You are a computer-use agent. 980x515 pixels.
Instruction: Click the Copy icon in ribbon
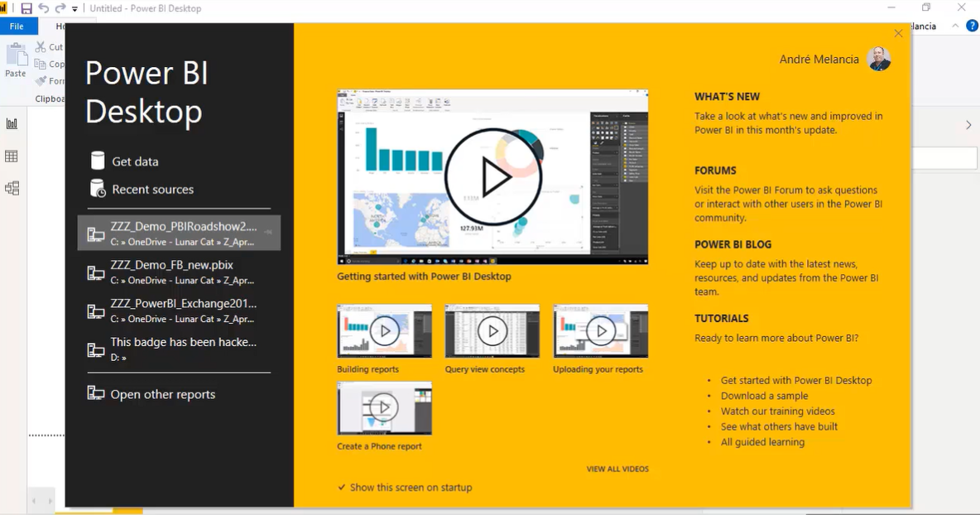coord(41,64)
